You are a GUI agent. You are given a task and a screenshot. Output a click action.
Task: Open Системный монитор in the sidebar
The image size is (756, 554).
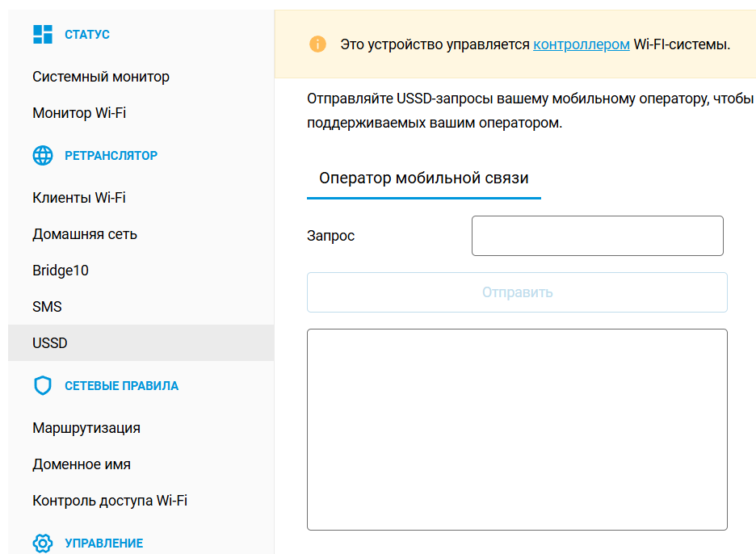point(101,77)
